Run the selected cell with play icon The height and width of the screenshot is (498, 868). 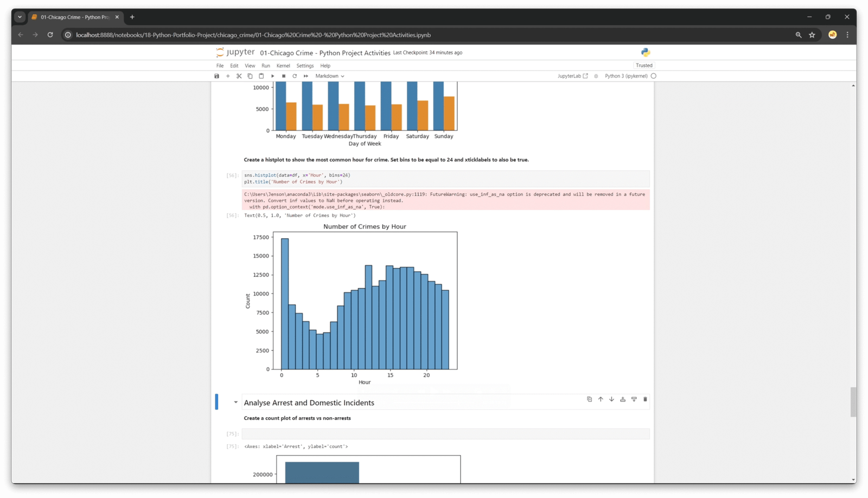[272, 76]
